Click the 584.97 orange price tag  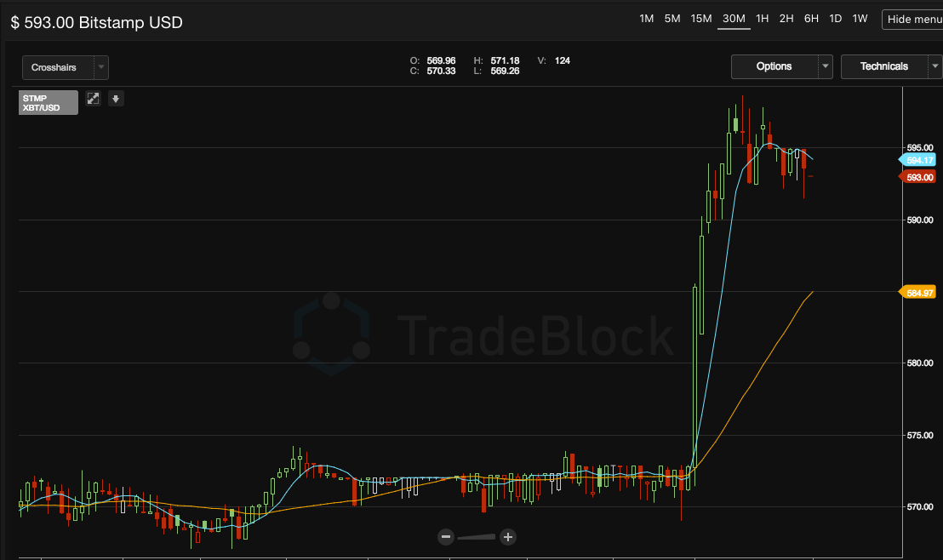pos(917,293)
